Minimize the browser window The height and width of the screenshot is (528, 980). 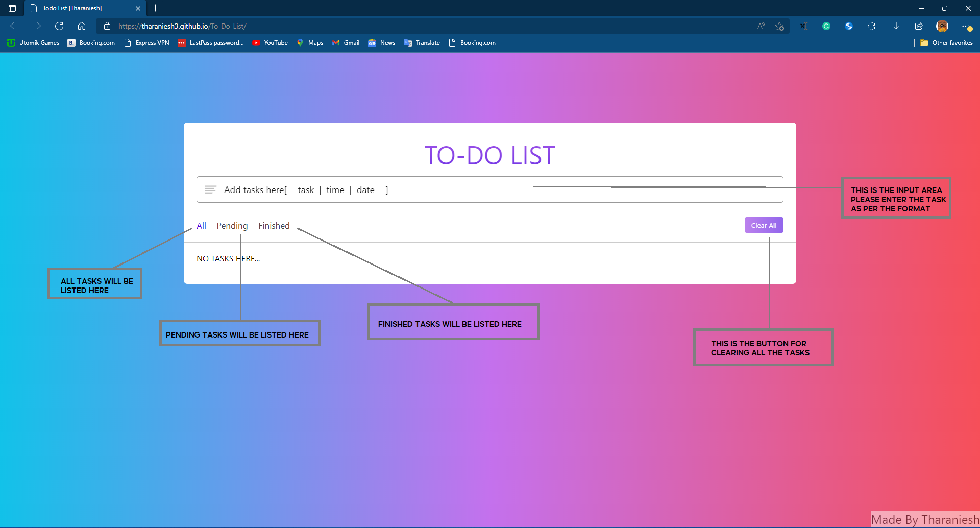[x=921, y=8]
